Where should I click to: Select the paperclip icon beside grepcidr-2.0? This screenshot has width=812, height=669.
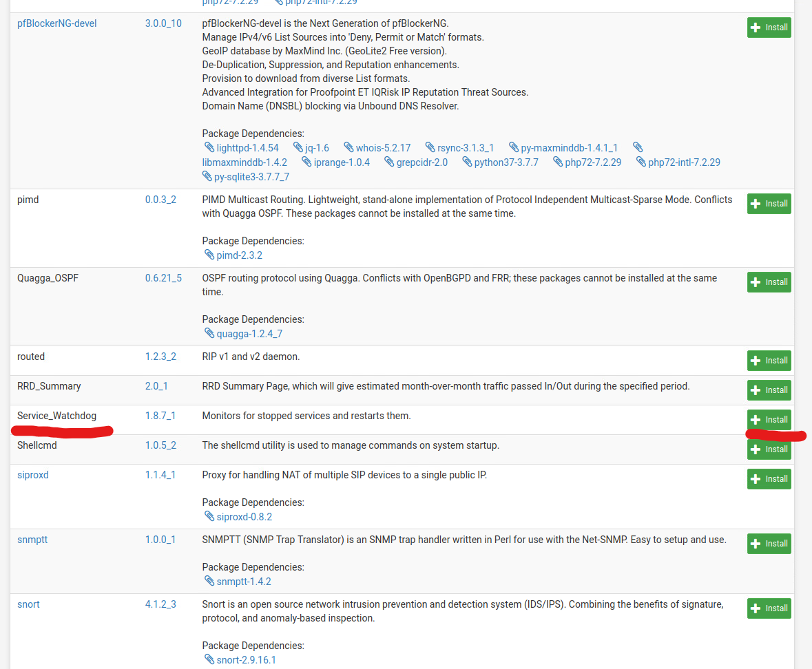389,162
